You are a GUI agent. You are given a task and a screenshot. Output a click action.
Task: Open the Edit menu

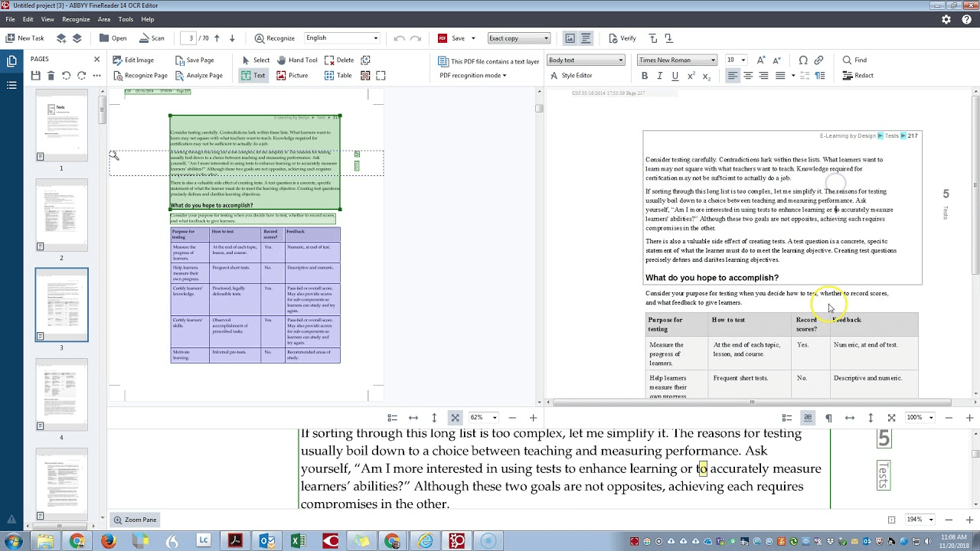(28, 19)
